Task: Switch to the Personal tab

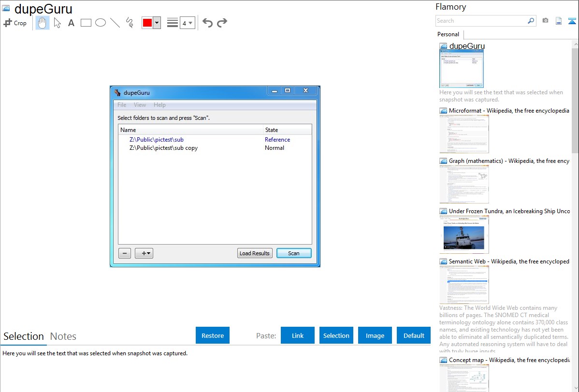Action: pos(449,34)
